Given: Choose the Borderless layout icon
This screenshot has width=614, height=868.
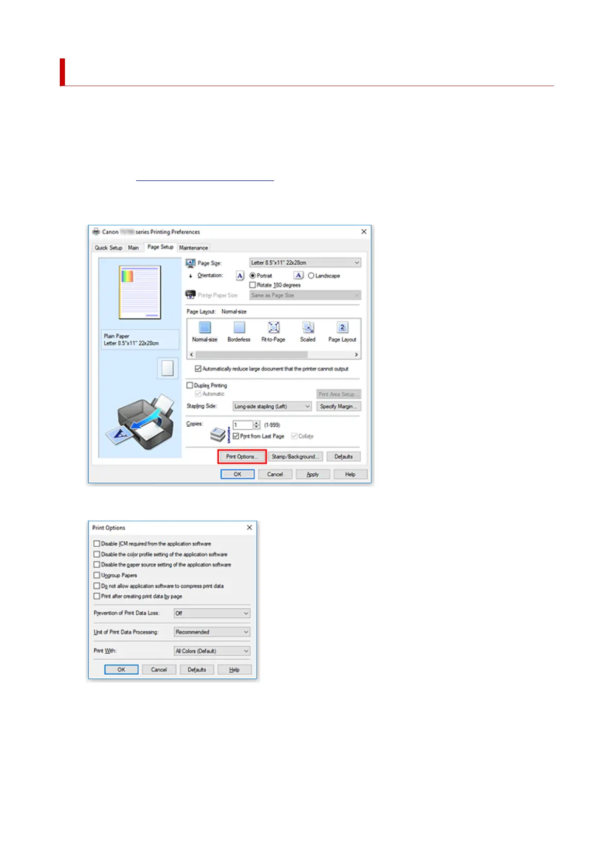Looking at the screenshot, I should [x=239, y=327].
